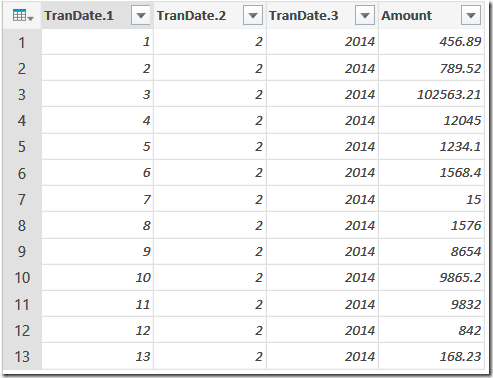Image resolution: width=493 pixels, height=378 pixels.
Task: Click the Amount cell 9865.2
Action: click(x=431, y=278)
